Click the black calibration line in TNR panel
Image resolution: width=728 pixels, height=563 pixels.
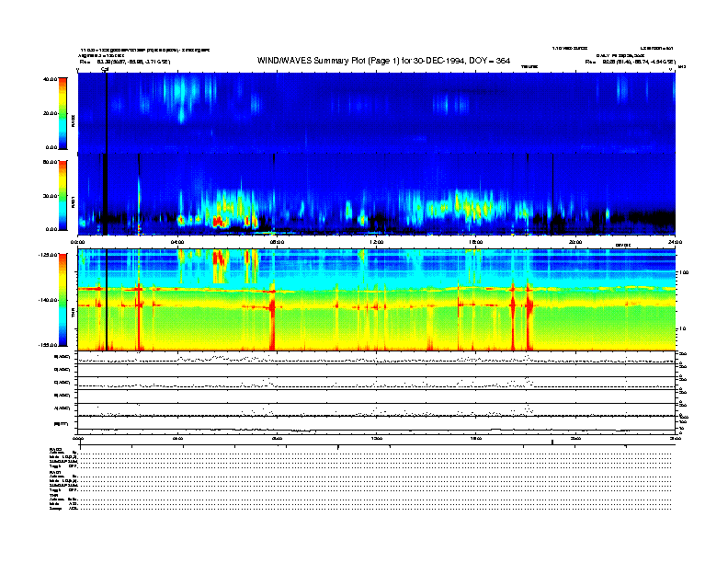[107, 300]
